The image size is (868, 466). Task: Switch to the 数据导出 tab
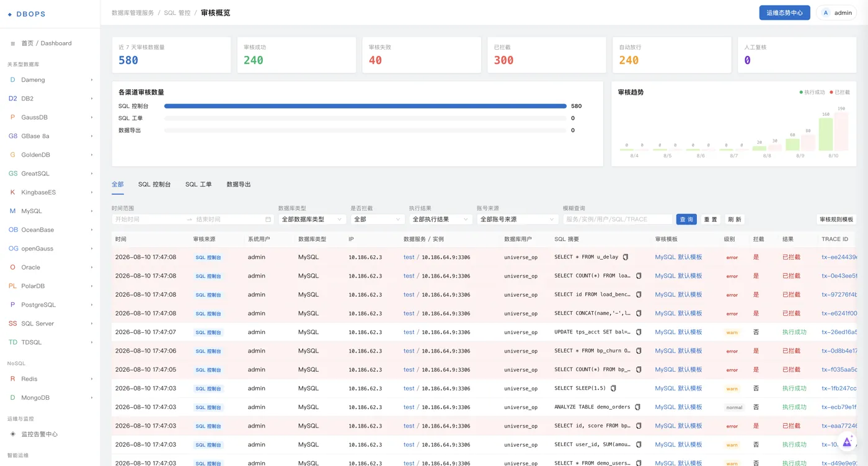click(x=239, y=185)
